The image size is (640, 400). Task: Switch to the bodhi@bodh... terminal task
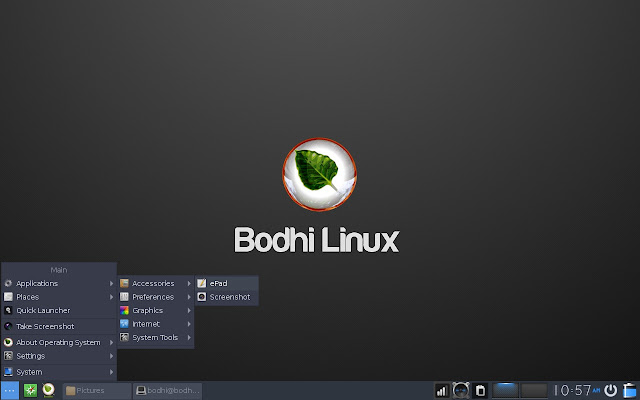point(167,391)
